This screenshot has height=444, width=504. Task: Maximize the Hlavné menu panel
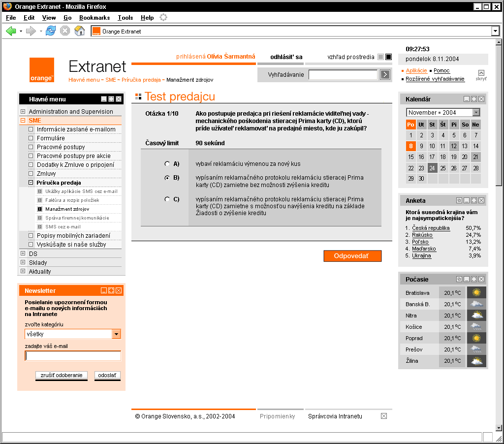pyautogui.click(x=111, y=99)
